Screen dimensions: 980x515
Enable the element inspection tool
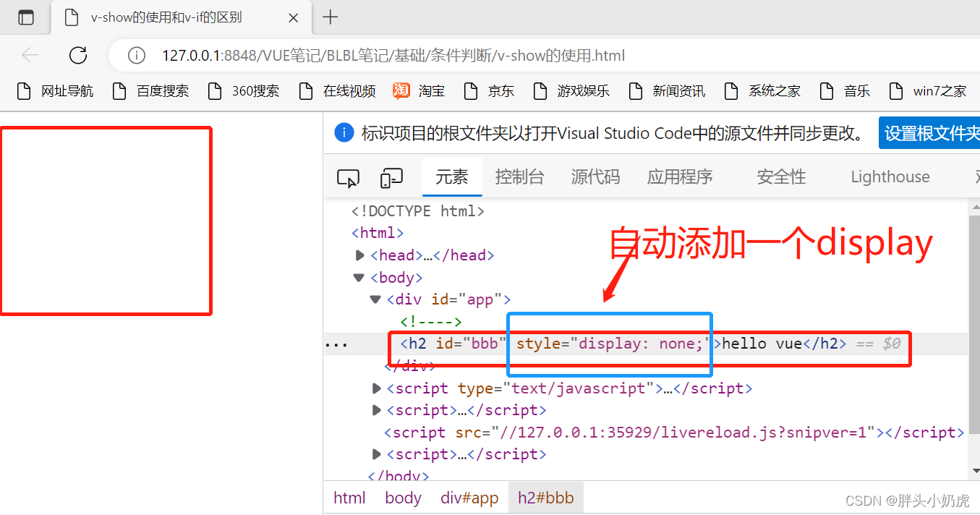tap(348, 177)
